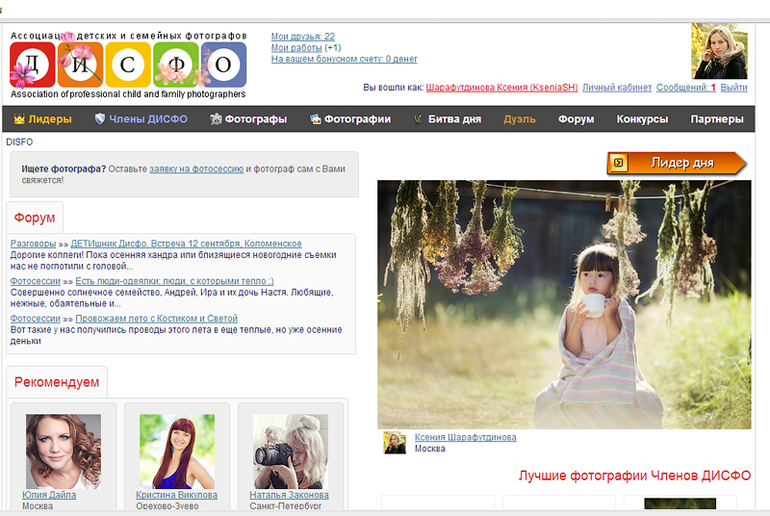Click the Лучшие фотографии Членов ДИСФО heading
This screenshot has height=516, width=770.
[x=634, y=475]
